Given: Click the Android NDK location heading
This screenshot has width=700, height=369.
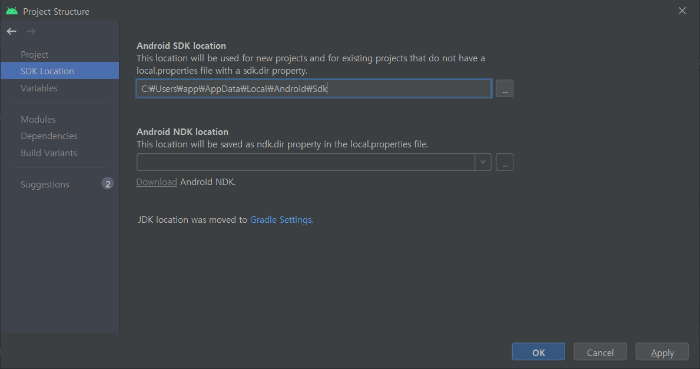Looking at the screenshot, I should 182,132.
